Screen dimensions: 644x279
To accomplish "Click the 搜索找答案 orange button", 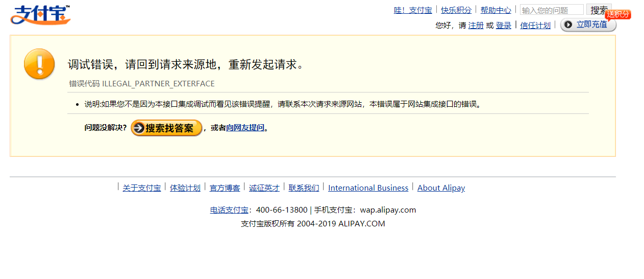I will click(x=167, y=128).
